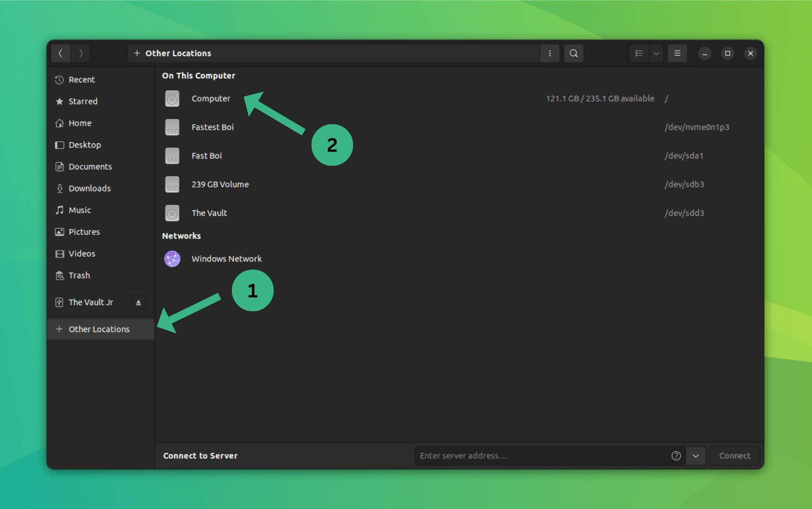Check available space on Computer drive
This screenshot has width=812, height=509.
coord(600,98)
